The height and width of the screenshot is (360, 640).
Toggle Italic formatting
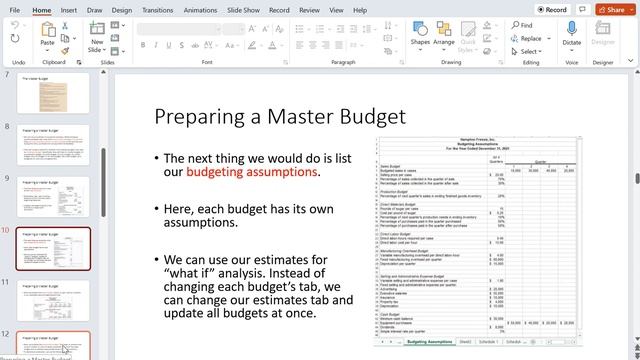[x=156, y=45]
